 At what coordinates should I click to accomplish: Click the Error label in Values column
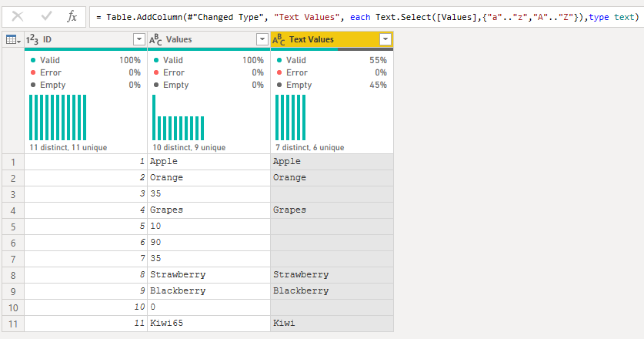[x=174, y=72]
